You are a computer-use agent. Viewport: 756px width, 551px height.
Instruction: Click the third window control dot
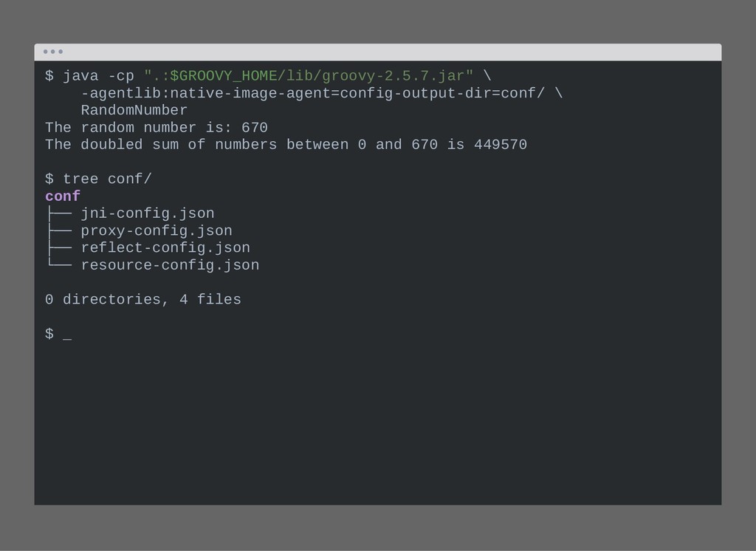click(x=61, y=52)
